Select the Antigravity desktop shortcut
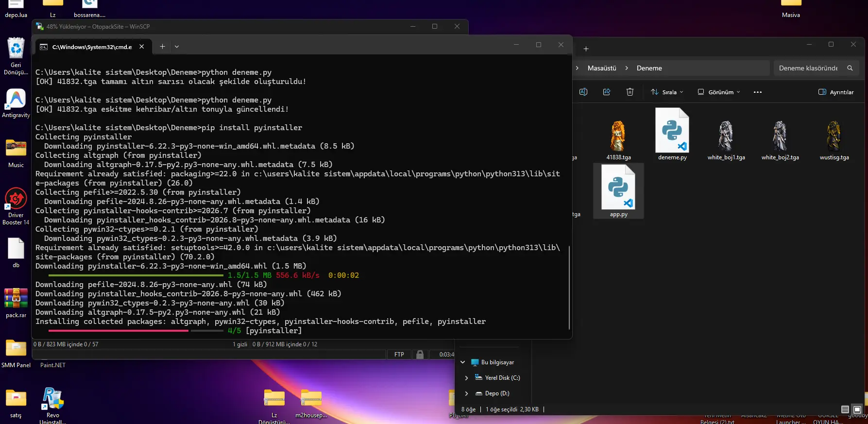 pyautogui.click(x=16, y=103)
